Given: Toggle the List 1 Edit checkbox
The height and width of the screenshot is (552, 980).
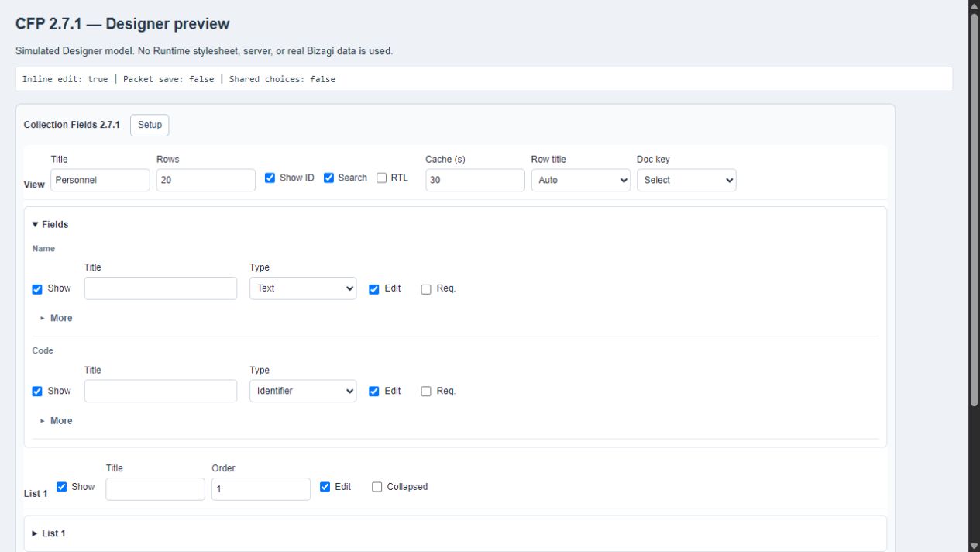Looking at the screenshot, I should point(325,487).
